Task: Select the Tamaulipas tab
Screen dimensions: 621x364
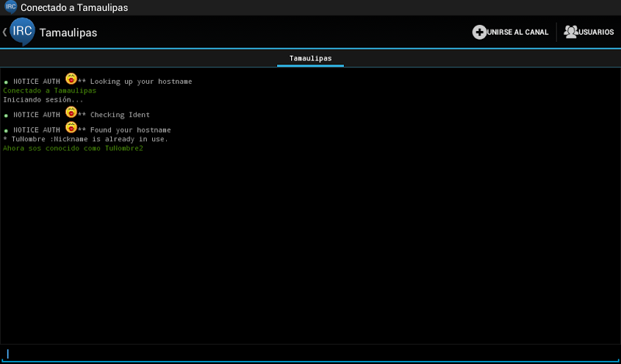Action: click(x=310, y=58)
